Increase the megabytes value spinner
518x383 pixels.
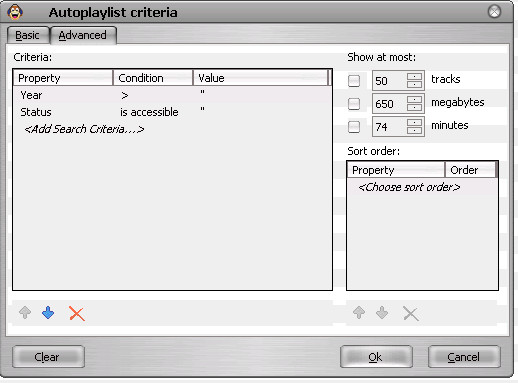(414, 100)
